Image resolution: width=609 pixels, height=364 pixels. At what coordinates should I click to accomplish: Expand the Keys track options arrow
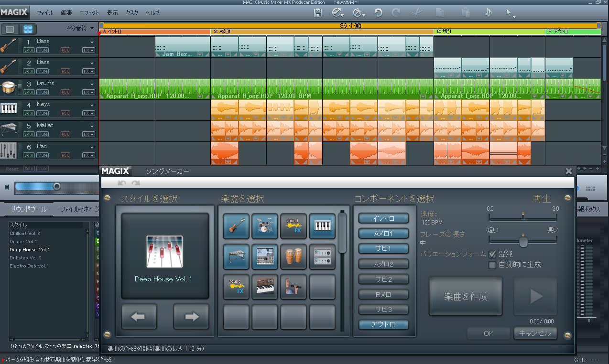coord(92,105)
